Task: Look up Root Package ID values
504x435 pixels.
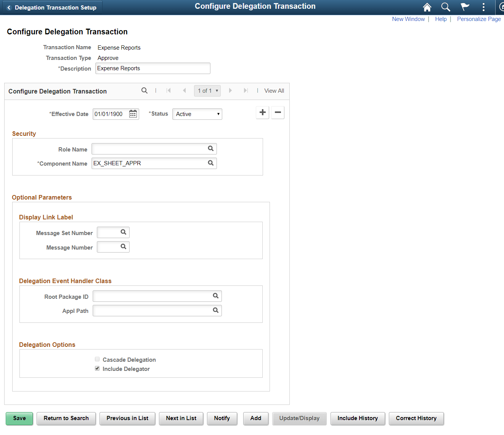Action: [x=215, y=296]
